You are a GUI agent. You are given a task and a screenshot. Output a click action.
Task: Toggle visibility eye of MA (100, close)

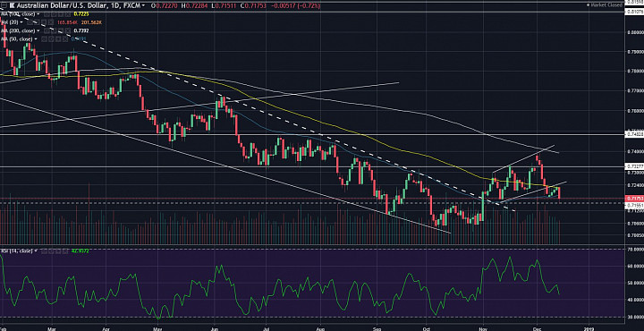pos(47,14)
